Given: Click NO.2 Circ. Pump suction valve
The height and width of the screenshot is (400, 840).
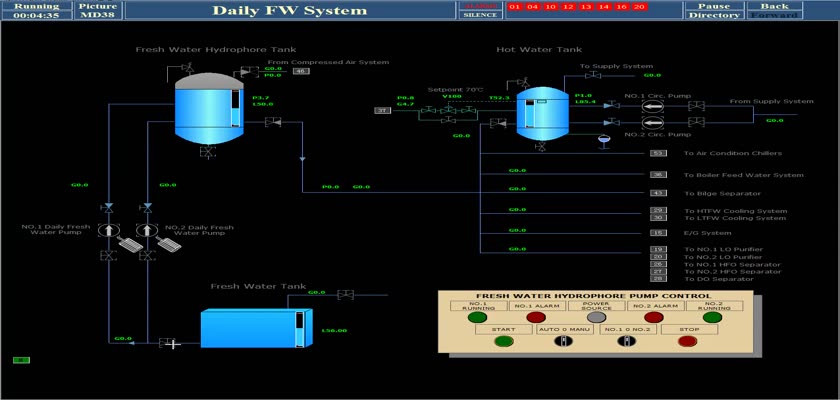Looking at the screenshot, I should [696, 122].
